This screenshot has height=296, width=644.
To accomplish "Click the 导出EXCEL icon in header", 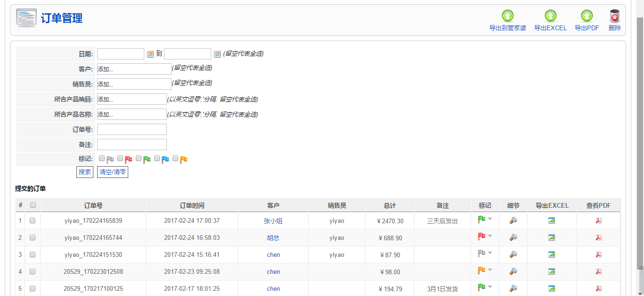I will point(550,17).
